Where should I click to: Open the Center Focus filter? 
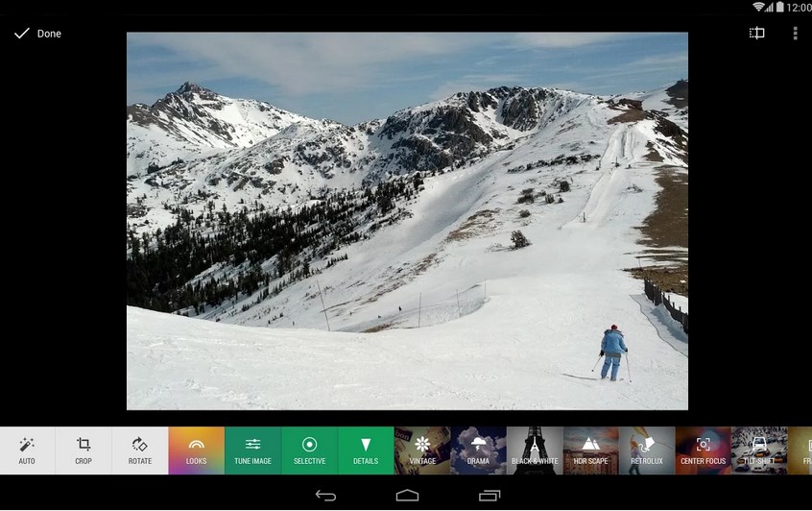point(703,450)
